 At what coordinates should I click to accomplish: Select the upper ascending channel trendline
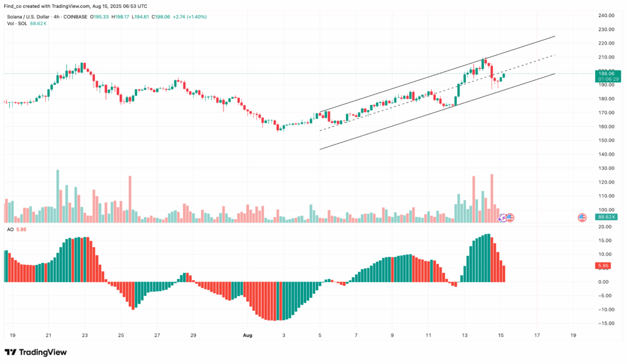point(437,74)
